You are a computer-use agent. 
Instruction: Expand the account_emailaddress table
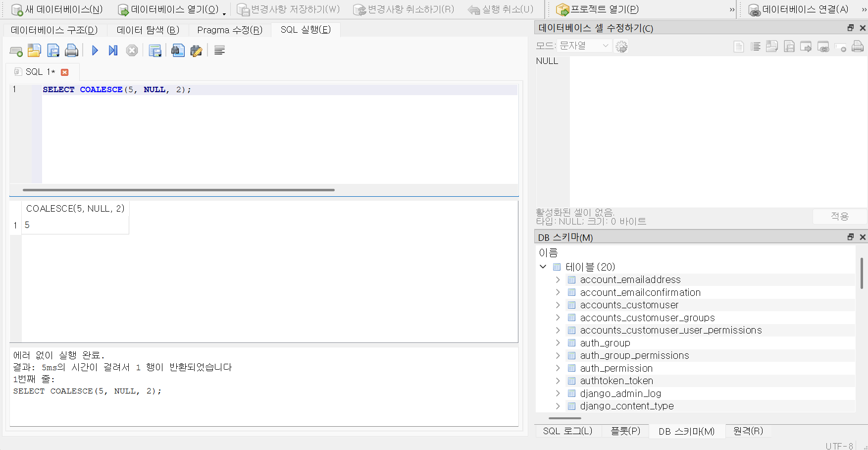coord(558,280)
